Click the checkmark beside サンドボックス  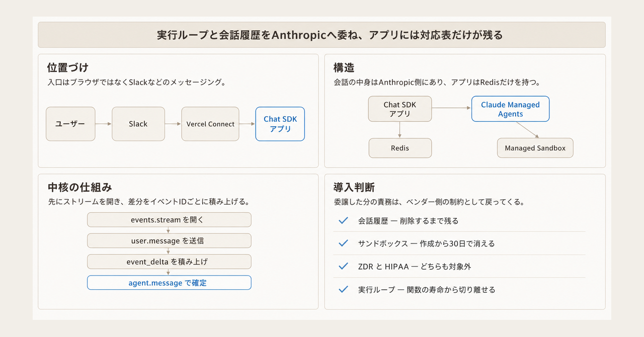pyautogui.click(x=344, y=243)
